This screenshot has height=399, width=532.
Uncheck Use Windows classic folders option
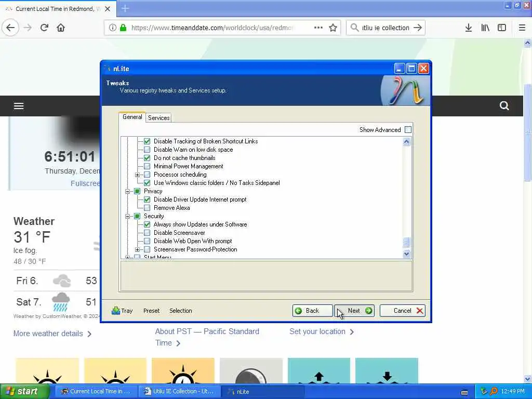click(x=147, y=183)
